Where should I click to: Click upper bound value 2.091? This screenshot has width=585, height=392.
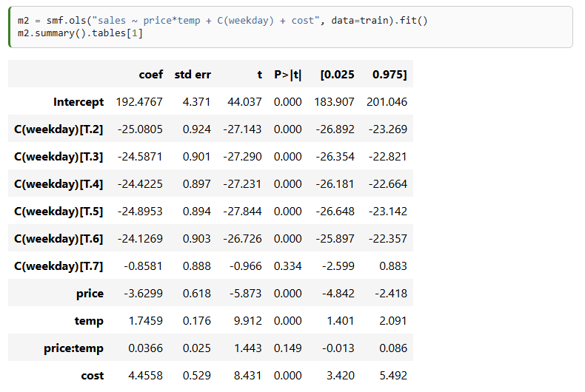point(393,321)
